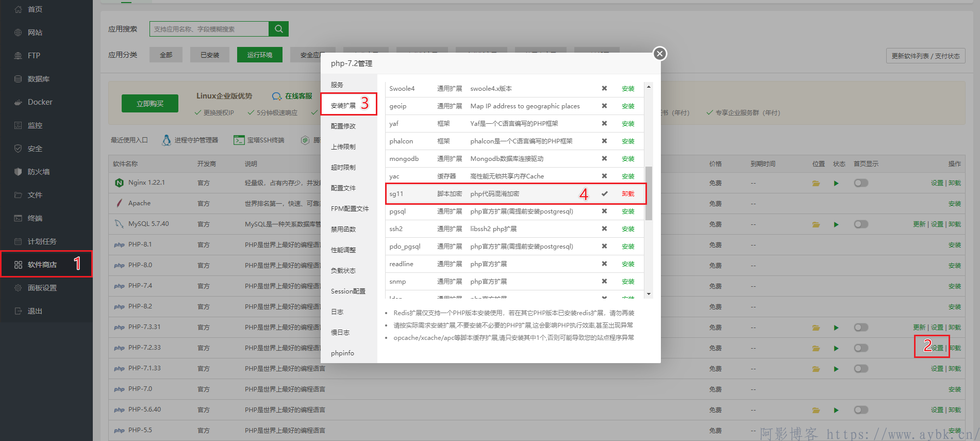This screenshot has width=980, height=441.
Task: Open the Docker whale icon
Action: [x=18, y=102]
